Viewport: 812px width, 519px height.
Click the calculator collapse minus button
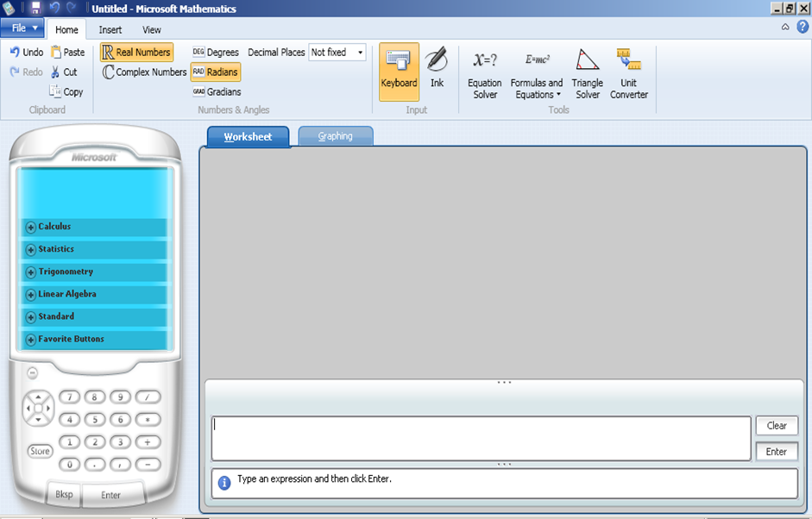(33, 372)
